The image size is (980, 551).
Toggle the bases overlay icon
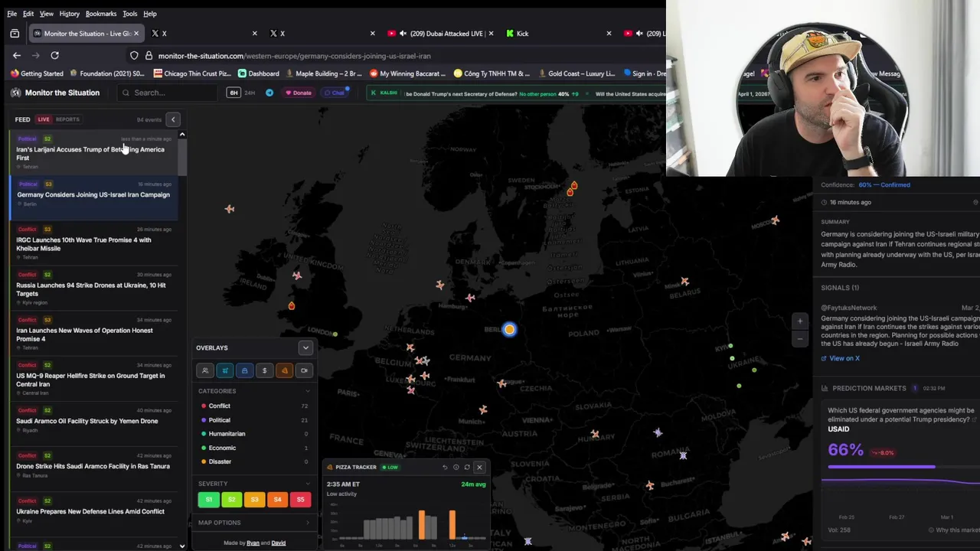click(x=244, y=370)
